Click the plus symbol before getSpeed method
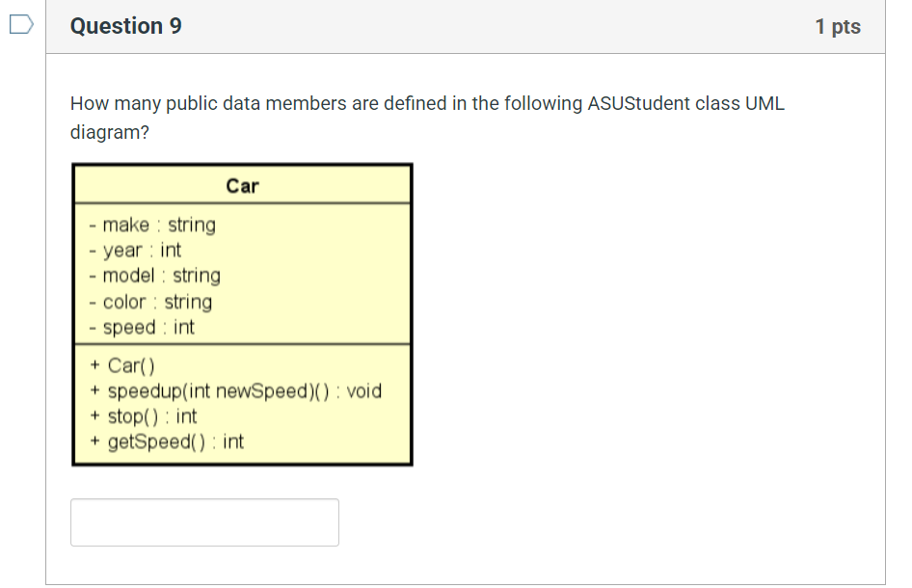Image resolution: width=912 pixels, height=588 pixels. click(x=94, y=441)
